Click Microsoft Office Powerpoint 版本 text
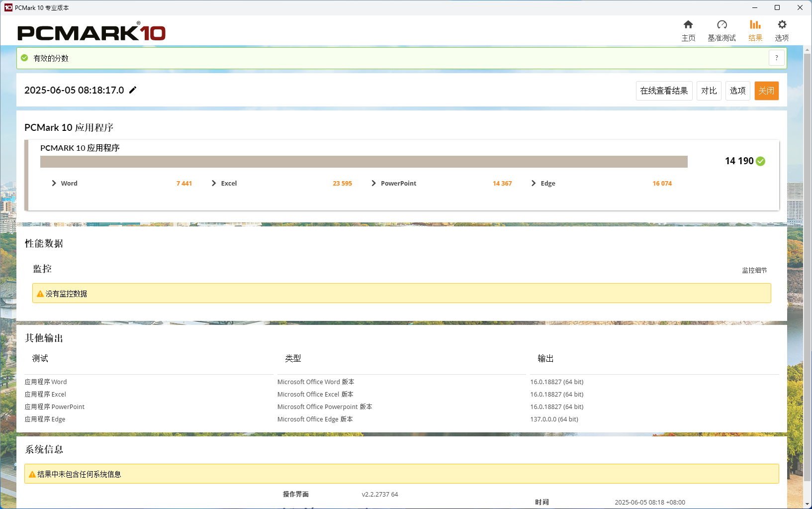The width and height of the screenshot is (812, 509). coord(325,407)
